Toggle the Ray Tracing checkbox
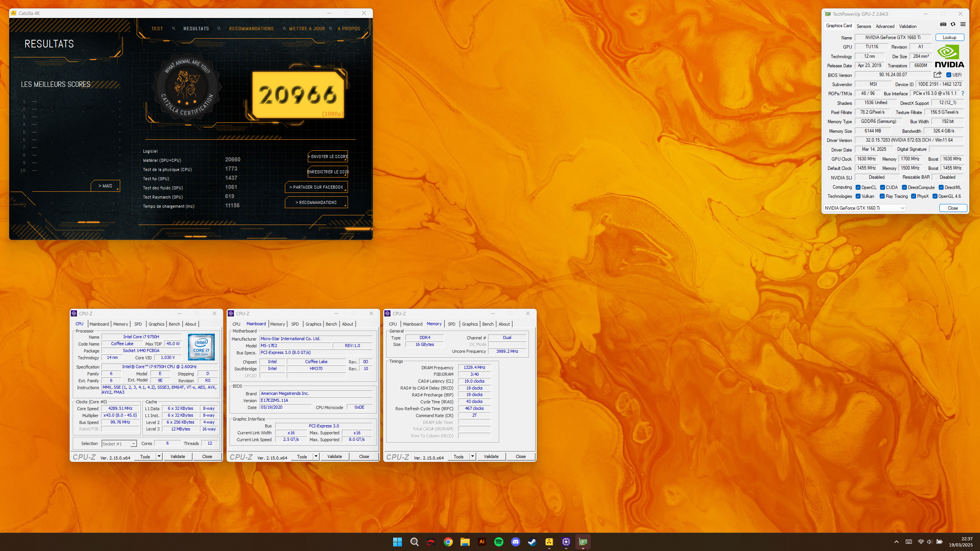980x551 pixels. click(882, 196)
